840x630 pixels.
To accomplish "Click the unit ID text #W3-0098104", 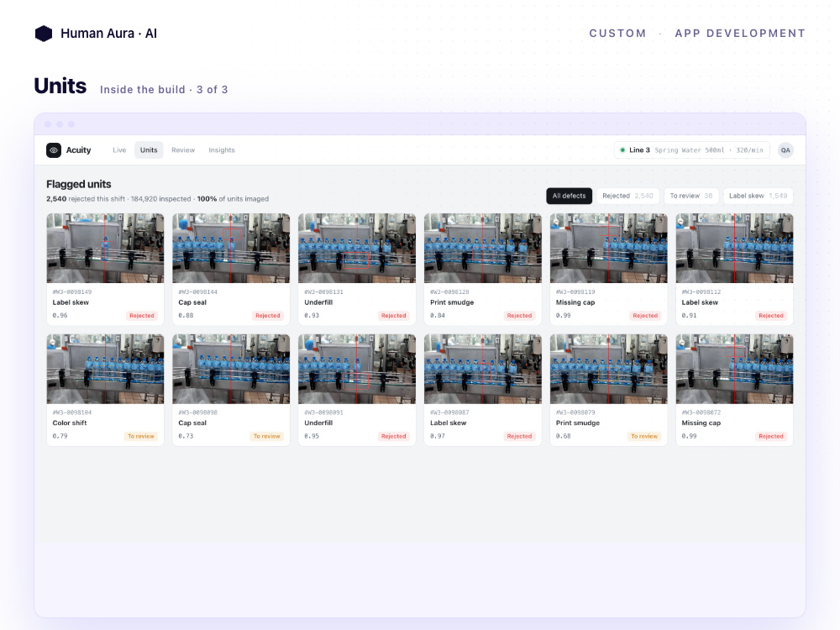I will (x=71, y=412).
